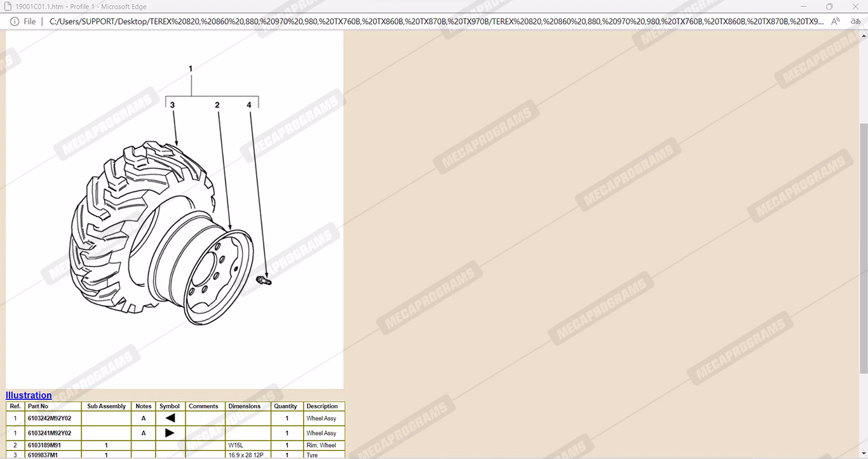Image resolution: width=868 pixels, height=459 pixels.
Task: Click callout number 1 above the diagram
Action: (191, 68)
